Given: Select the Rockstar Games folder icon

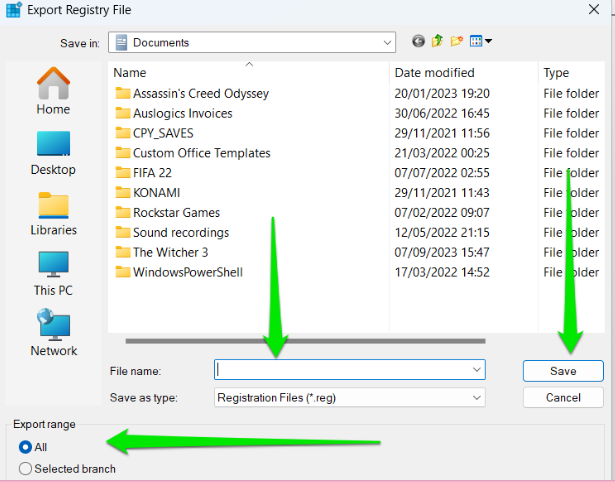Looking at the screenshot, I should 123,213.
